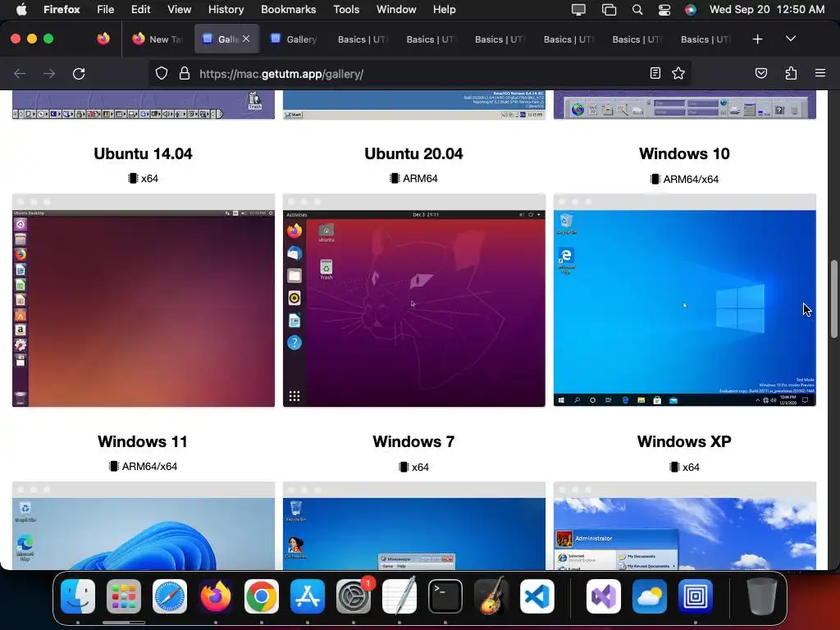Bookmark this page with the star icon
840x630 pixels.
[678, 73]
